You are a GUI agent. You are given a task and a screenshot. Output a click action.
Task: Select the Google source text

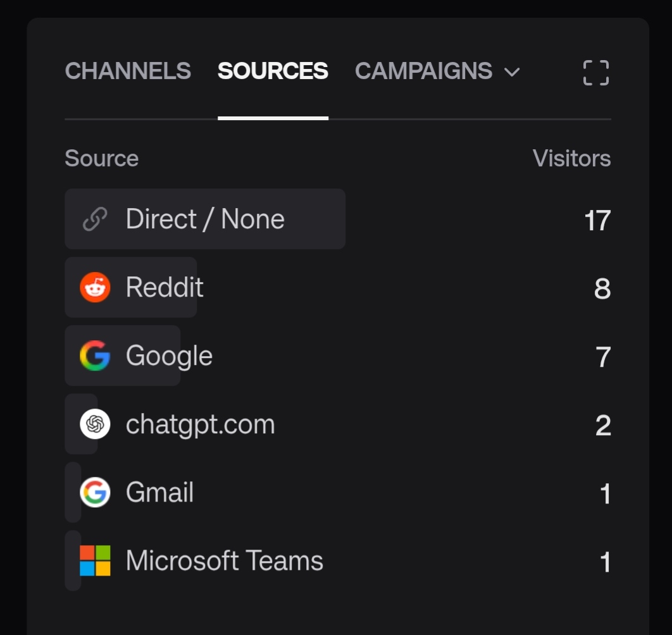click(169, 355)
